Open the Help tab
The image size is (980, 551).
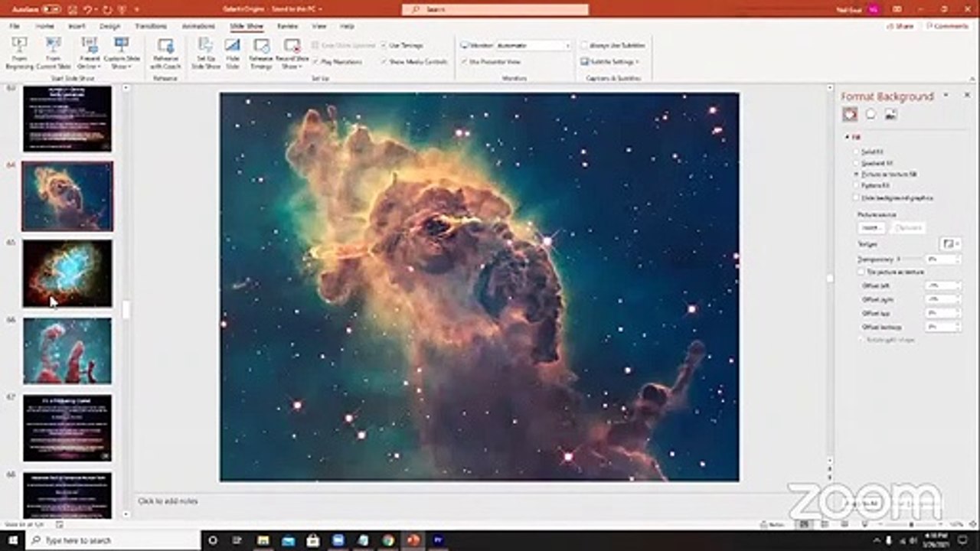[347, 26]
